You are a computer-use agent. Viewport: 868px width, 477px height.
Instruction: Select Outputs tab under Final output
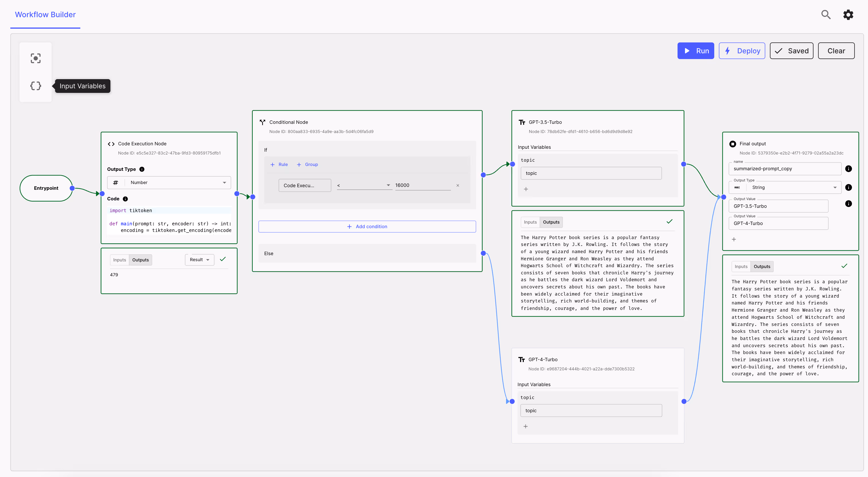pos(762,267)
